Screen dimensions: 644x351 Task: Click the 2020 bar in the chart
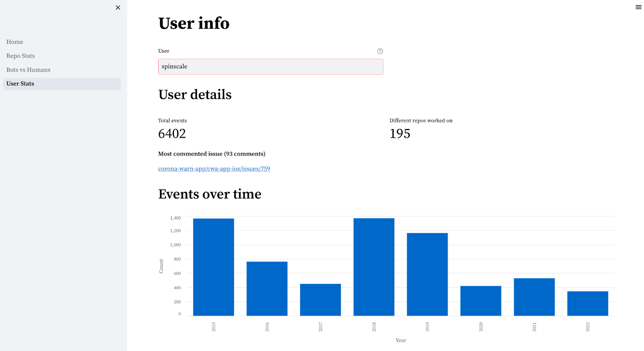[x=481, y=301]
